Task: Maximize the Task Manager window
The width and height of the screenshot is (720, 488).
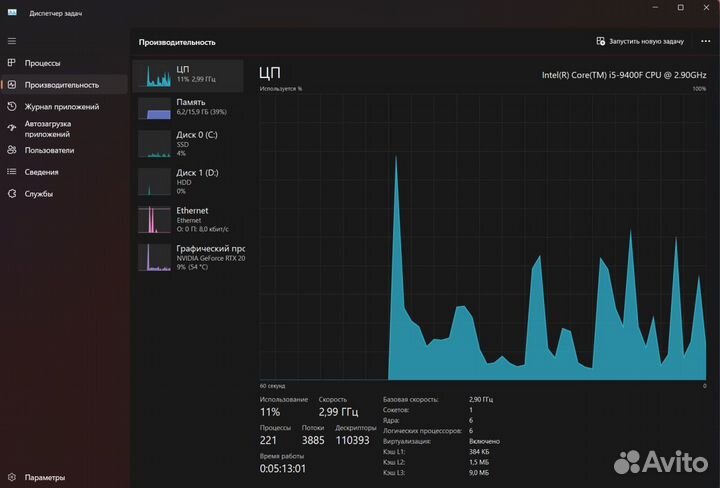Action: 681,8
